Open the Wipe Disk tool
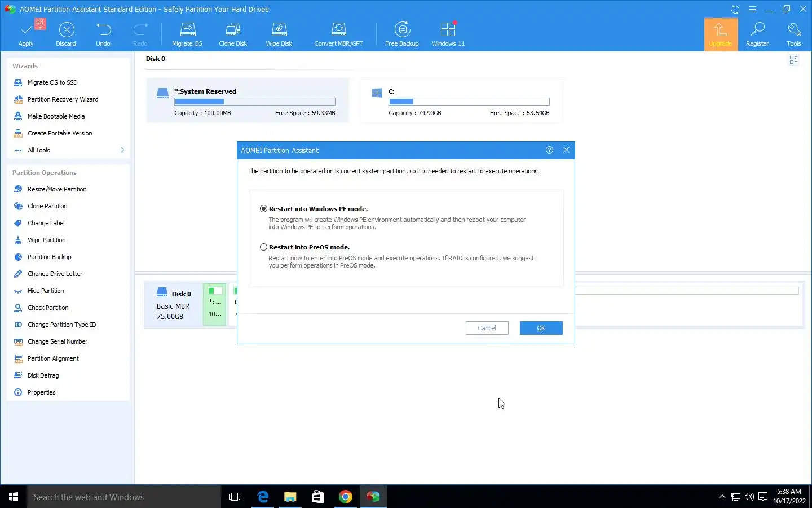Viewport: 812px width, 508px height. 279,34
